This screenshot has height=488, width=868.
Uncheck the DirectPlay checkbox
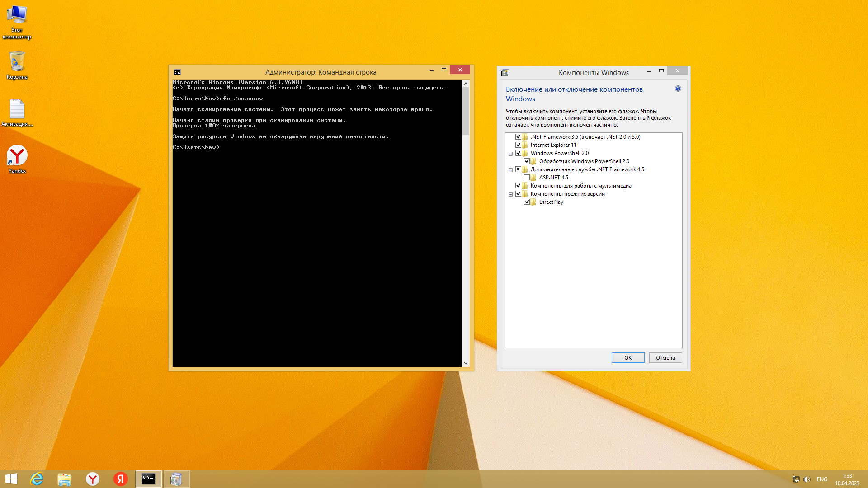coord(527,202)
